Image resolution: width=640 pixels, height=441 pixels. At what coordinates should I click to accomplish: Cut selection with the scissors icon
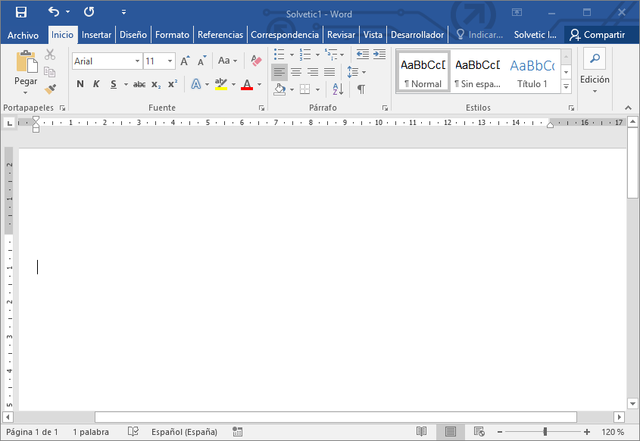50,54
